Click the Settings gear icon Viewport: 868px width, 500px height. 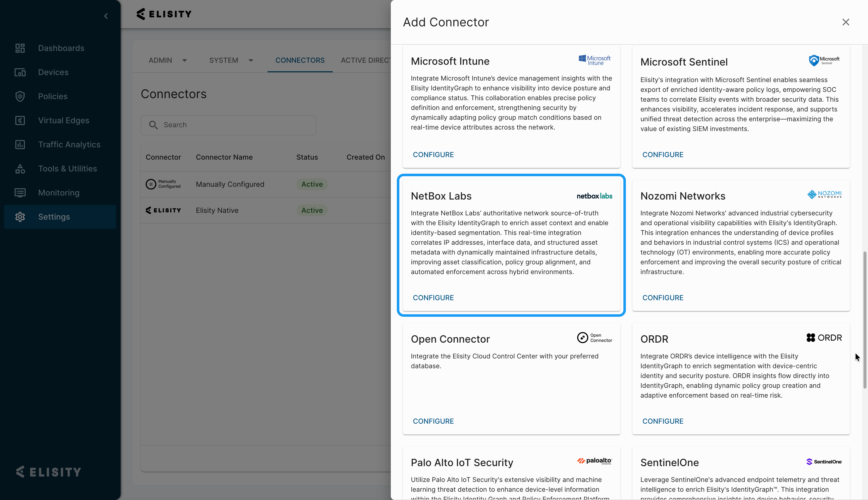pyautogui.click(x=20, y=217)
